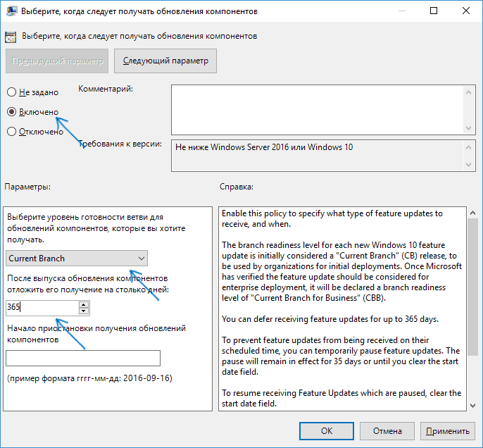Click the 'Требования к версии:' label
This screenshot has width=483, height=448.
[120, 144]
